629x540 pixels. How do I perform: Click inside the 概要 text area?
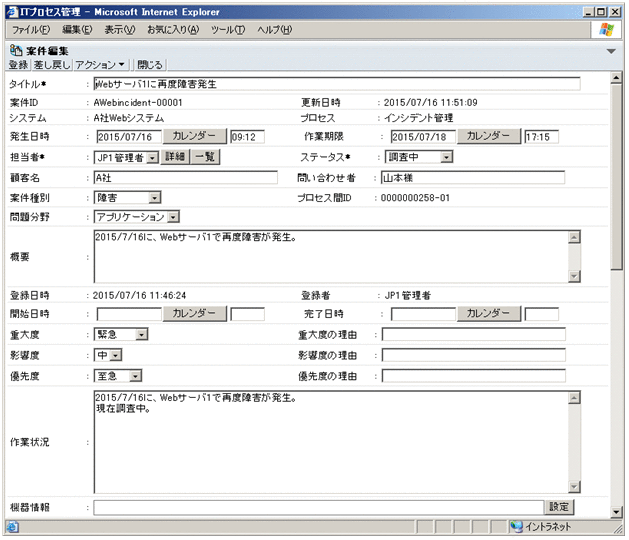331,257
